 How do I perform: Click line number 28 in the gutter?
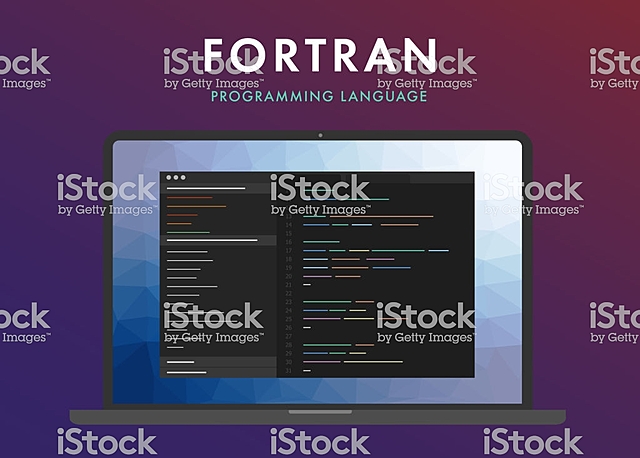289,345
